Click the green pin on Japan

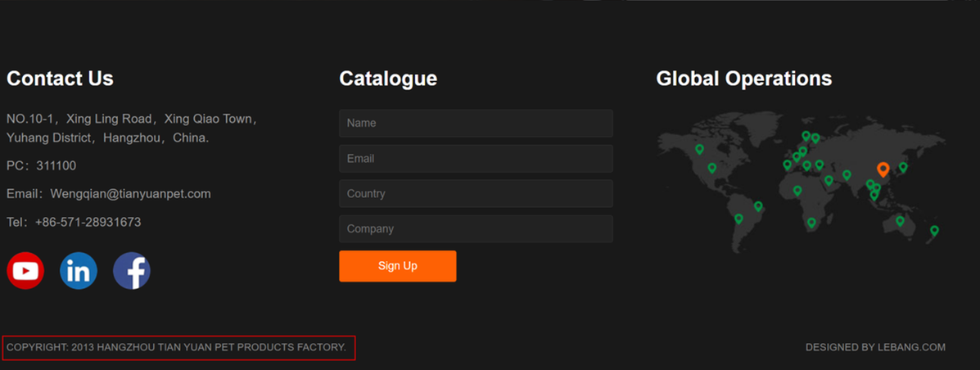(x=903, y=167)
